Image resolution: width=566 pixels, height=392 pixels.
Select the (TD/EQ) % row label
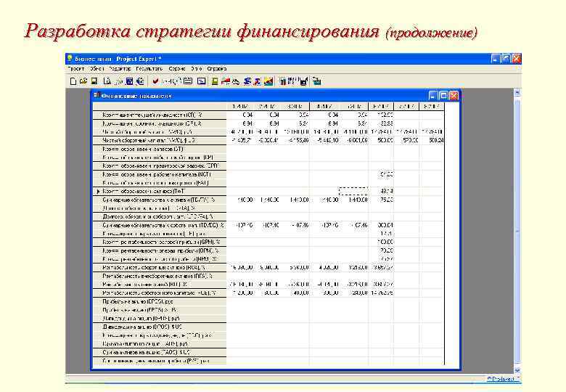pos(160,225)
